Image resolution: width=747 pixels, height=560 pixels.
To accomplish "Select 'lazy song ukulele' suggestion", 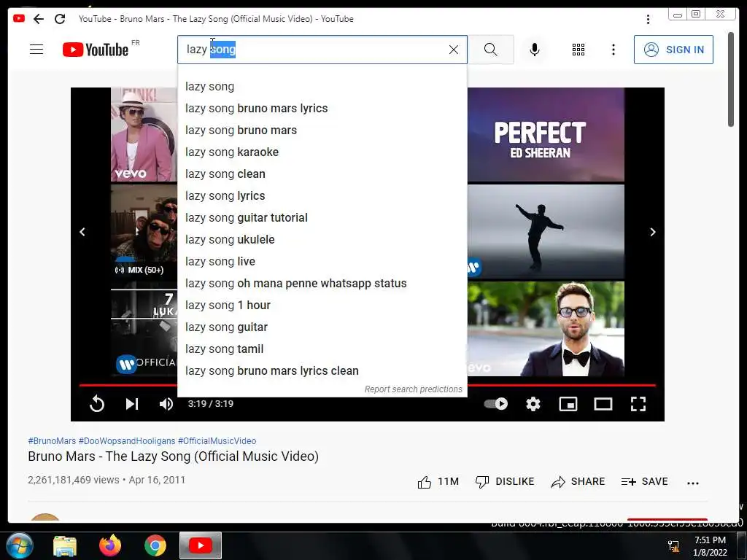I will point(322,240).
